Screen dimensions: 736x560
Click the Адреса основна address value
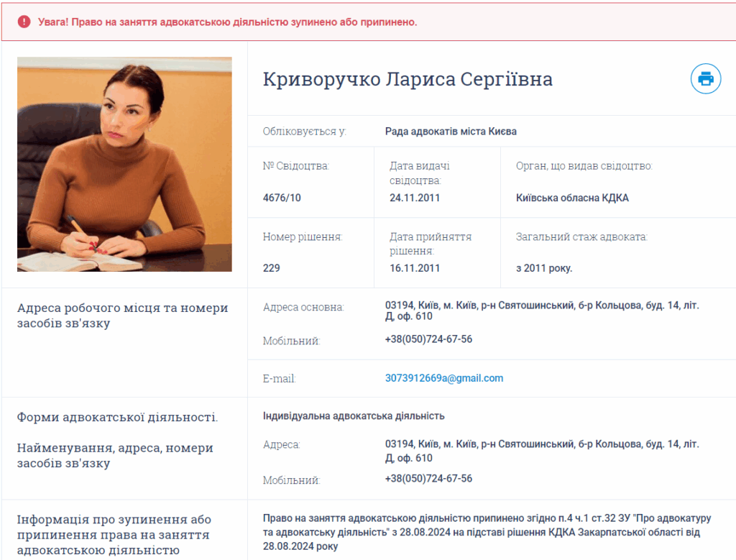542,311
